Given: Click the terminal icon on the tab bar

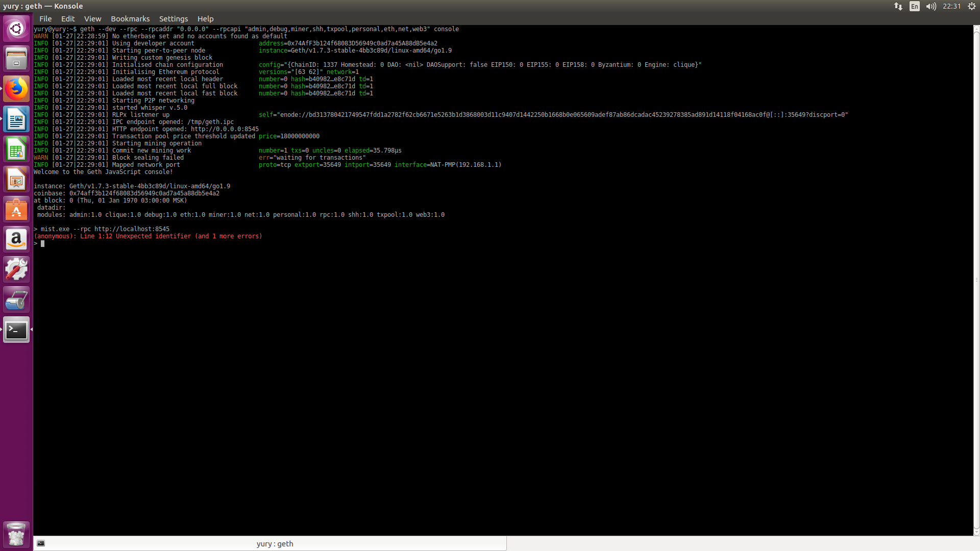Looking at the screenshot, I should (41, 543).
